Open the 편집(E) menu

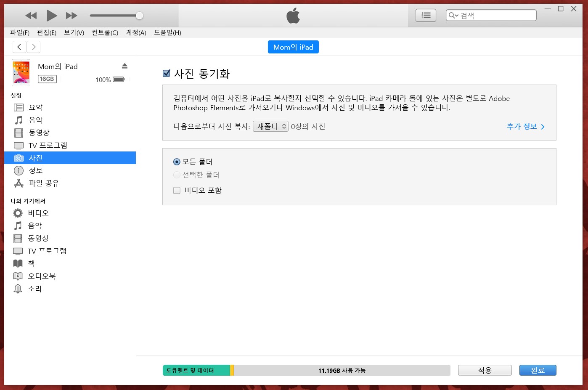tap(47, 32)
